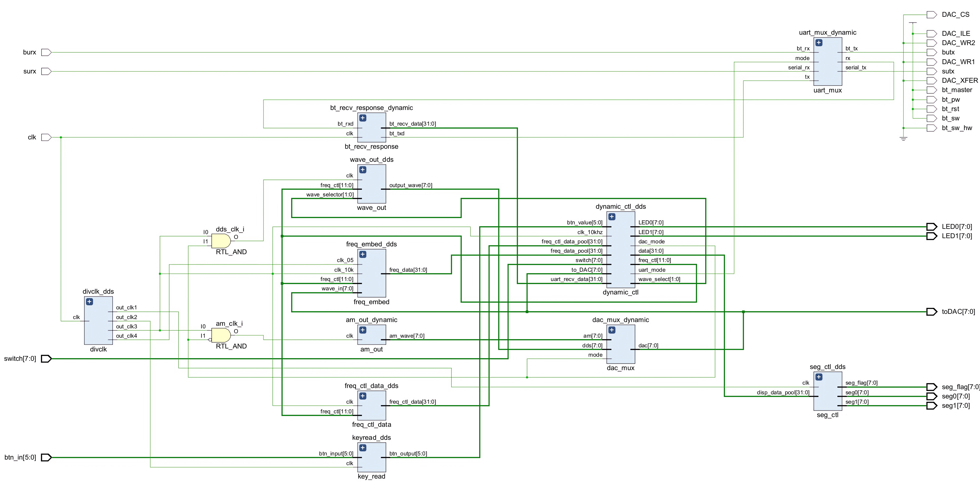Screen dimensions: 980x489
Task: Select the seg1[7:0] output port symbol
Action: [931, 406]
